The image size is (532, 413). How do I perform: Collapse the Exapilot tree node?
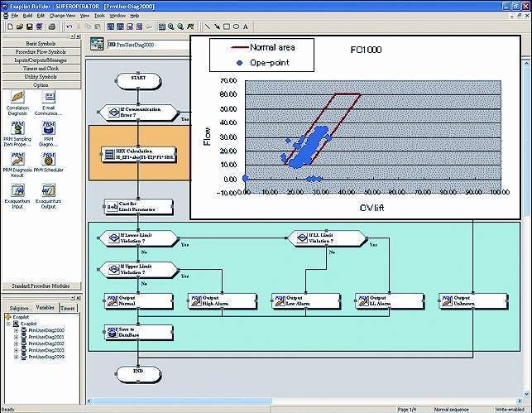coord(9,324)
